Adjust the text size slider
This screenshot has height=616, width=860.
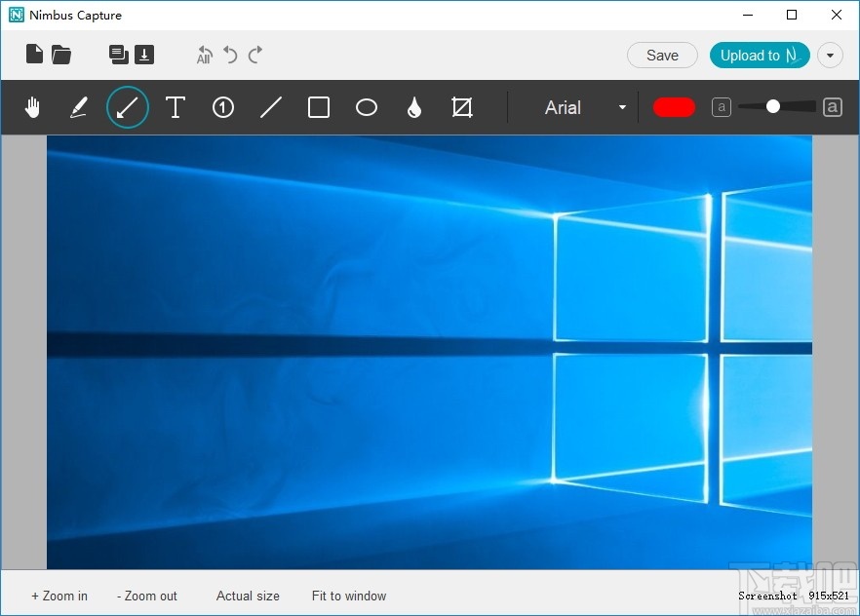[x=775, y=107]
